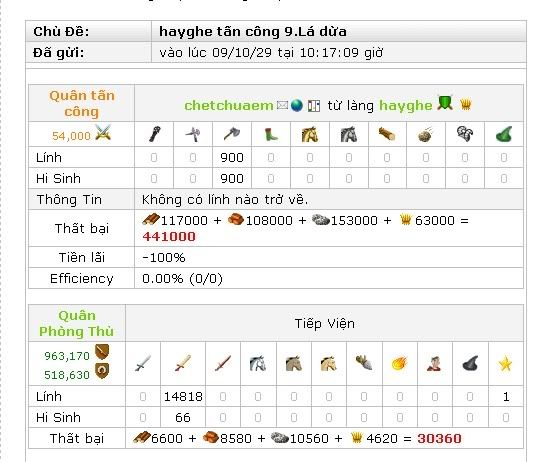The width and height of the screenshot is (543, 462).
Task: Open village link hayghe
Action: (406, 106)
